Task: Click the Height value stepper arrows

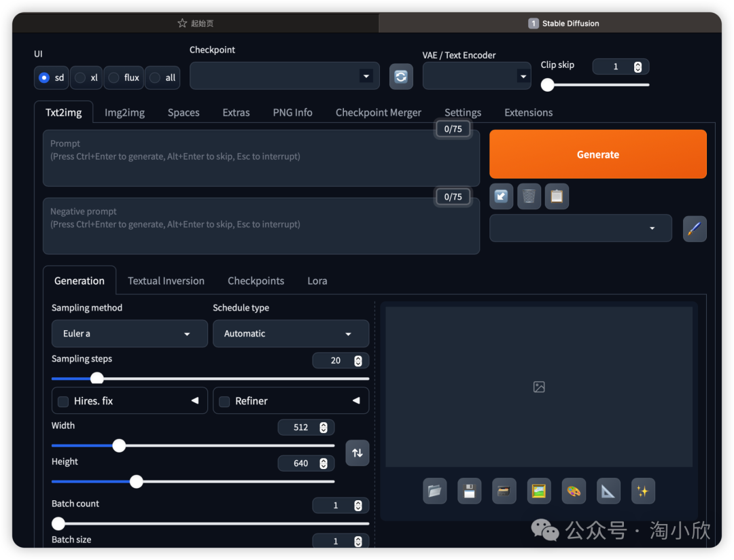Action: [x=324, y=463]
